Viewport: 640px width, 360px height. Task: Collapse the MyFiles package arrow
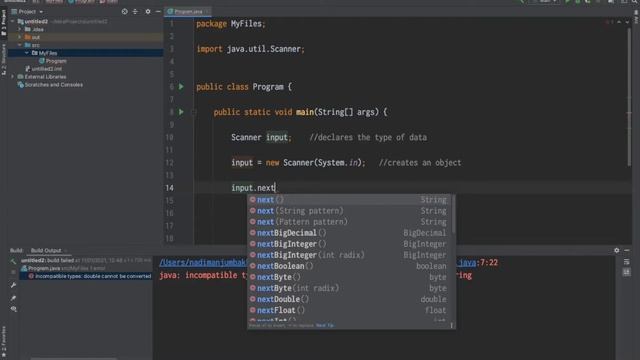27,53
